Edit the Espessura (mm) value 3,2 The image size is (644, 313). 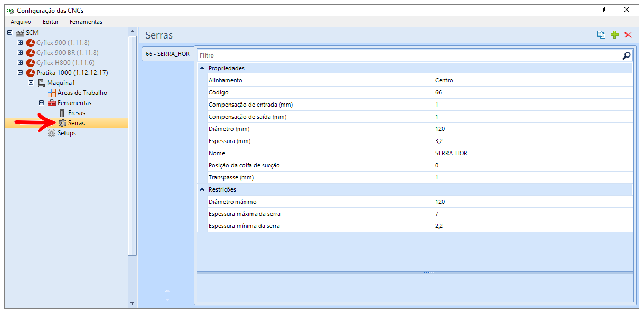[x=533, y=141]
